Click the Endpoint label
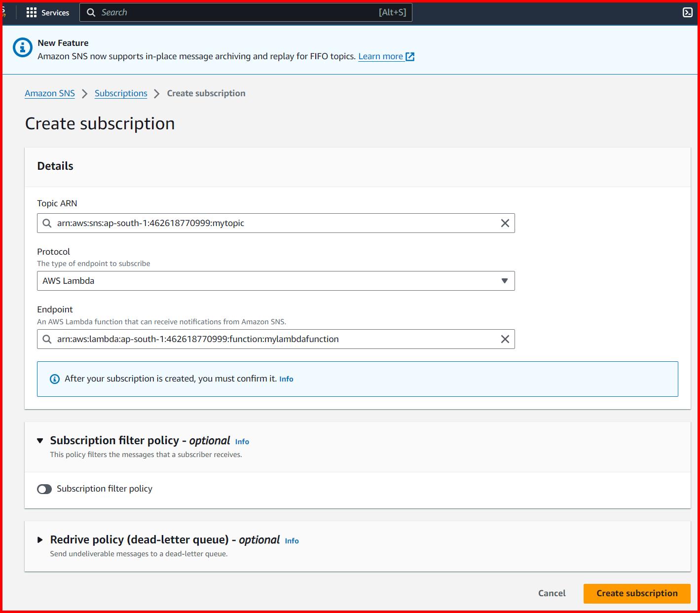The width and height of the screenshot is (700, 613). point(55,309)
